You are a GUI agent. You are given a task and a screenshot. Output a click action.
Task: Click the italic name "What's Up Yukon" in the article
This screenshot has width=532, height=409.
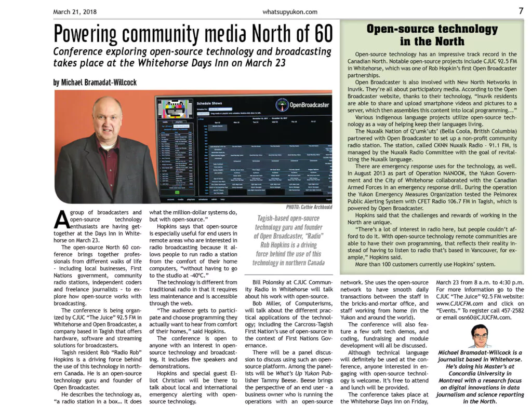point(297,373)
